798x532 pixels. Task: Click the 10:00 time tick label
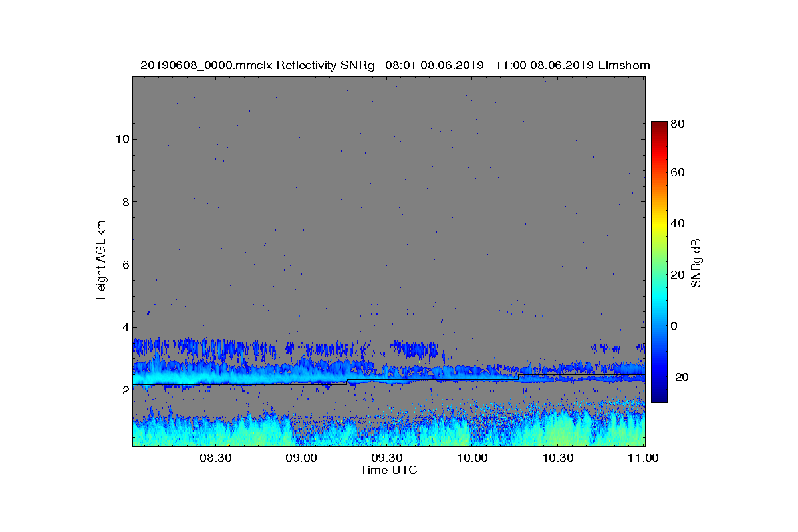click(472, 458)
